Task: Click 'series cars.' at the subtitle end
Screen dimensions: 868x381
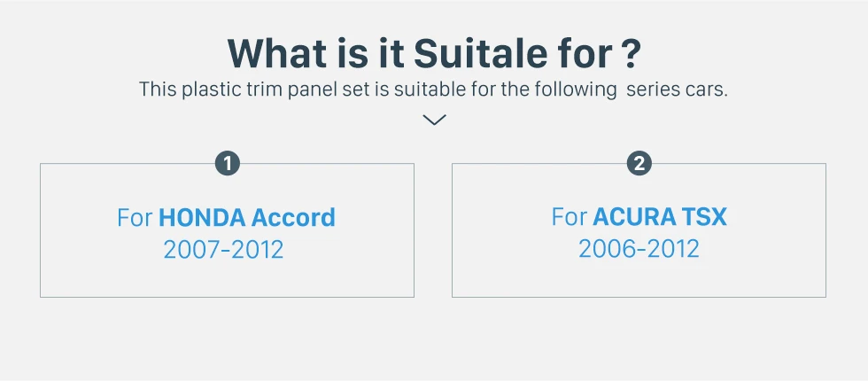Action: [x=677, y=89]
